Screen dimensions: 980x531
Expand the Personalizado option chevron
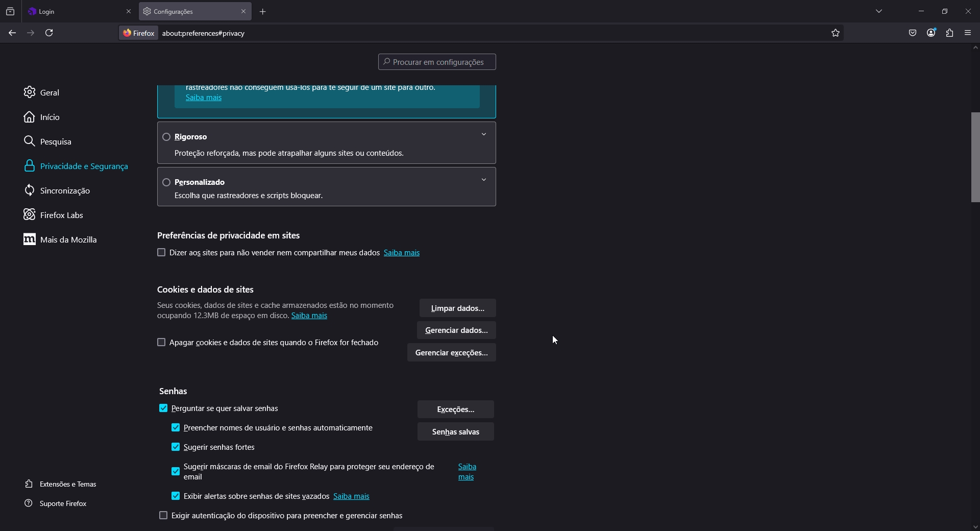(x=484, y=180)
